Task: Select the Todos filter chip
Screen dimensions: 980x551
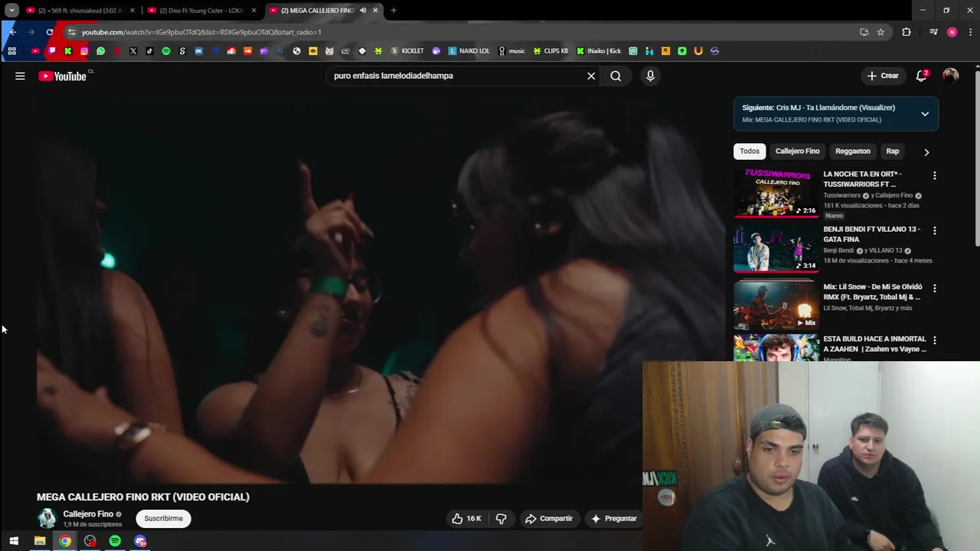Action: tap(750, 151)
